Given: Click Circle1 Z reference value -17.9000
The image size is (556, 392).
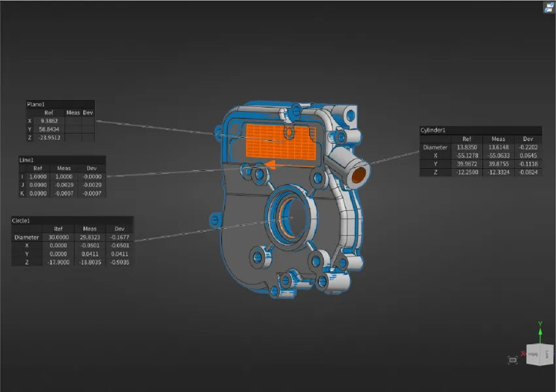Looking at the screenshot, I should coord(58,263).
